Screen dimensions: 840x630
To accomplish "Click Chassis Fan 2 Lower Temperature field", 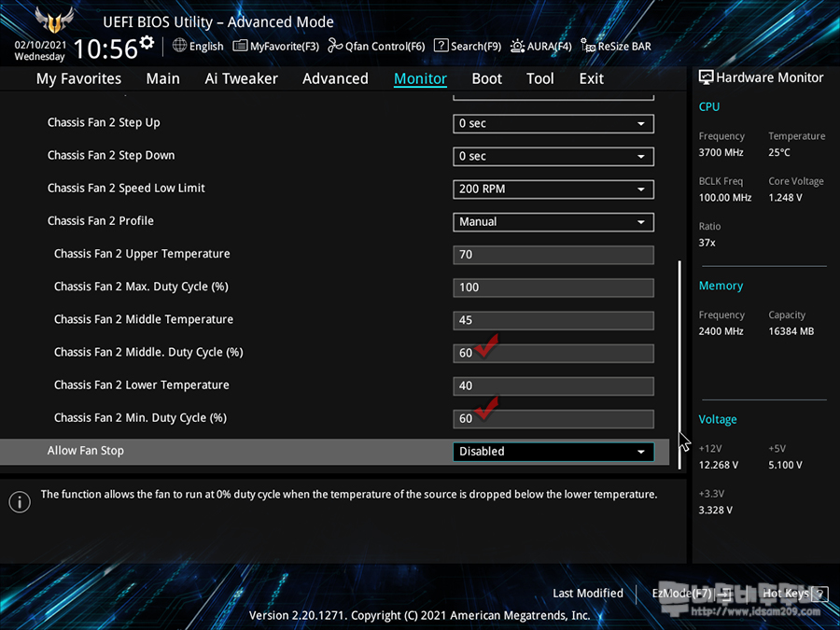I will [553, 385].
